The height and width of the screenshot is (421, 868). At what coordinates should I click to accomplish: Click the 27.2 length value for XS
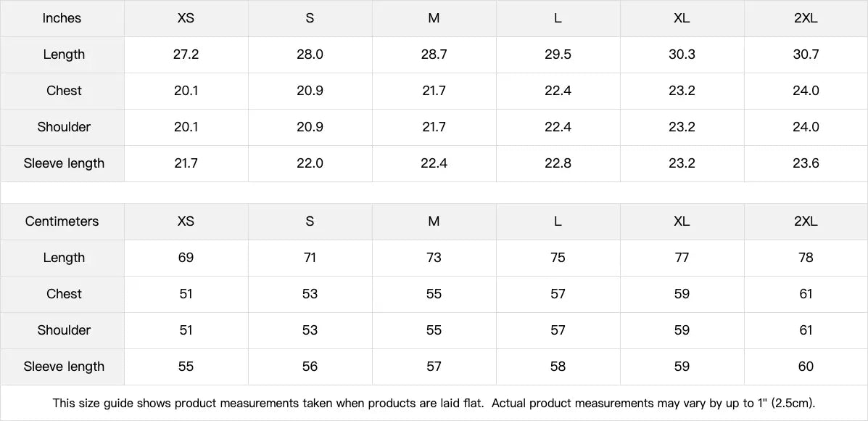(186, 54)
